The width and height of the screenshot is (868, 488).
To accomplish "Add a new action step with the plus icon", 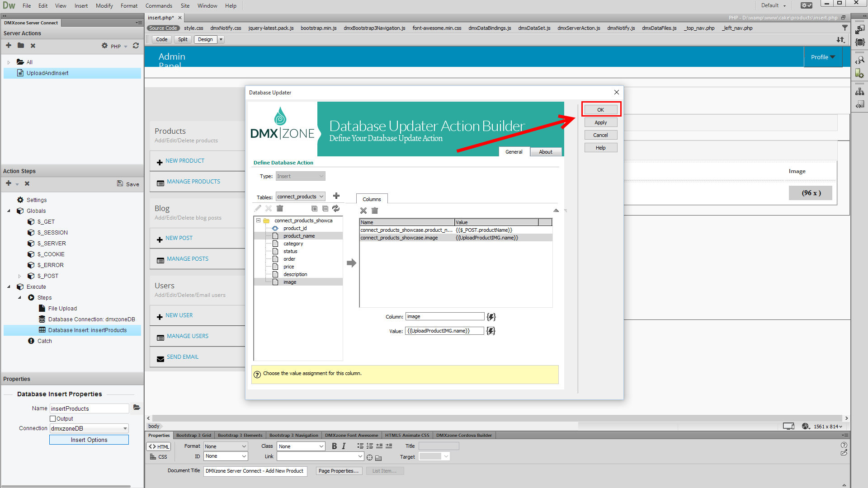I will coord(9,183).
